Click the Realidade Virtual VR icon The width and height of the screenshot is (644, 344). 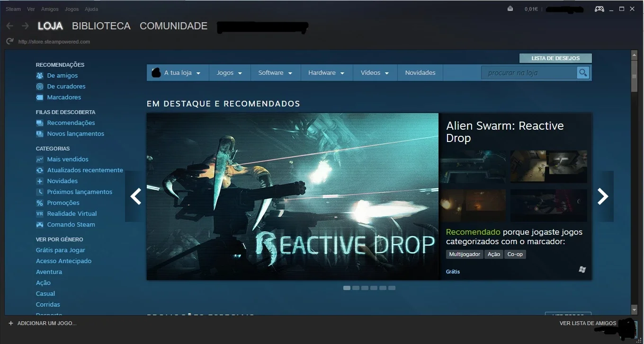coord(40,214)
